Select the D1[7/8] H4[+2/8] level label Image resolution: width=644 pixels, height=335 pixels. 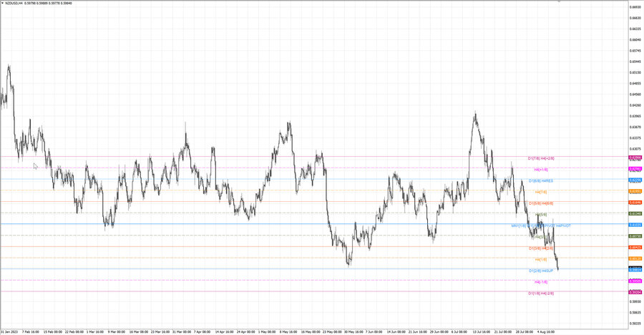click(542, 158)
